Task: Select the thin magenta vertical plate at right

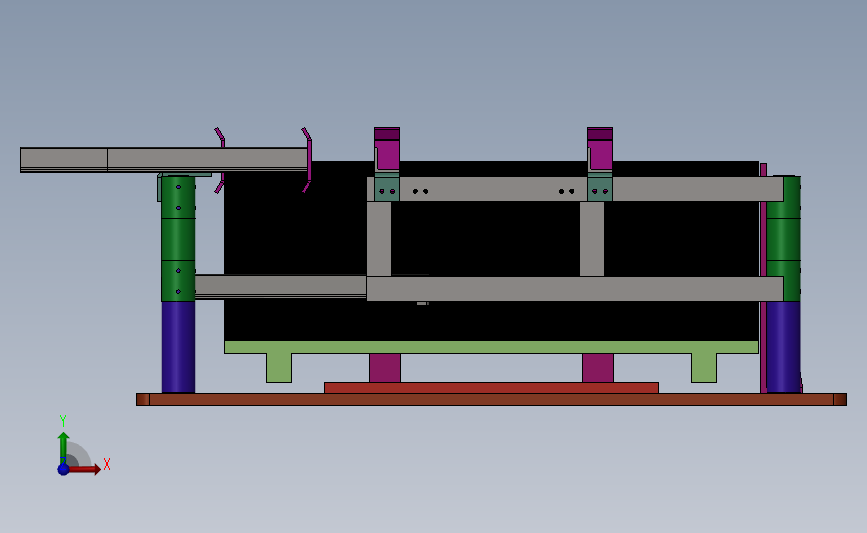Action: 763,278
